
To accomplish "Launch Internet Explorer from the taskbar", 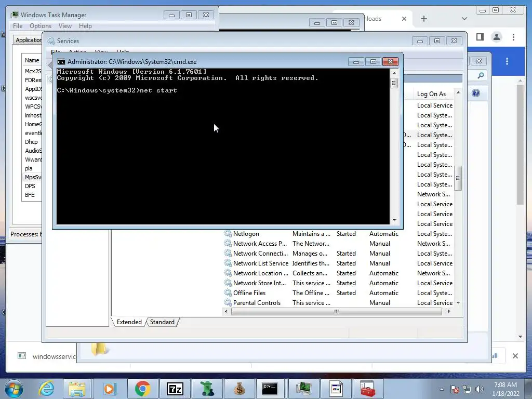I will coord(46,389).
